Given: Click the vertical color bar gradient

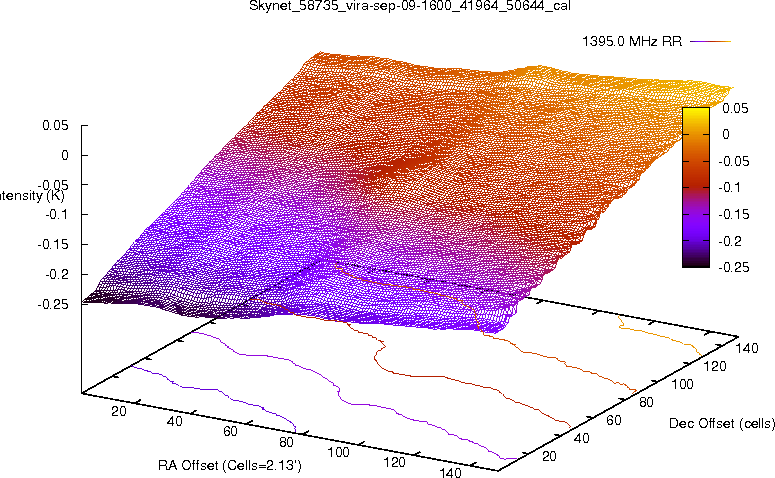Looking at the screenshot, I should coord(695,187).
